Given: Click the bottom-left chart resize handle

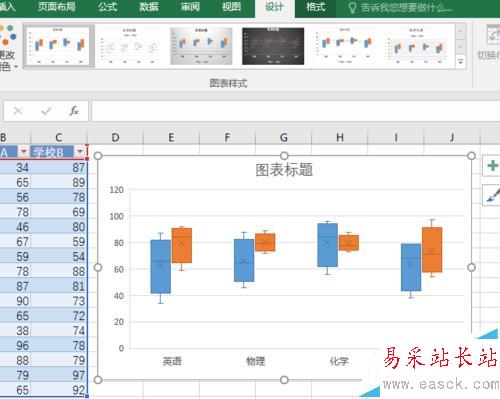Looking at the screenshot, I should coord(98,380).
